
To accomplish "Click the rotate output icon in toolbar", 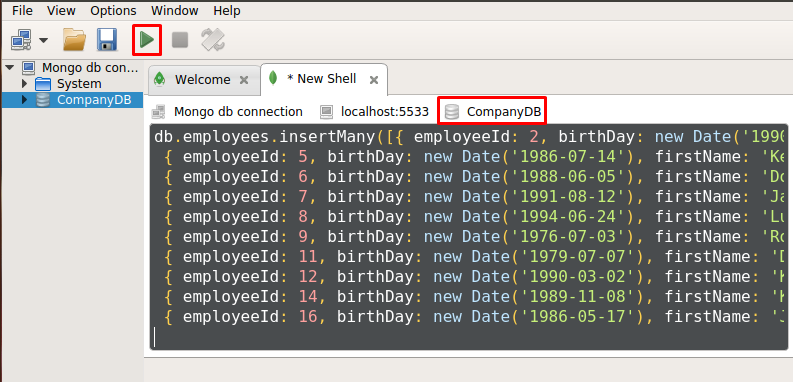I will (213, 40).
